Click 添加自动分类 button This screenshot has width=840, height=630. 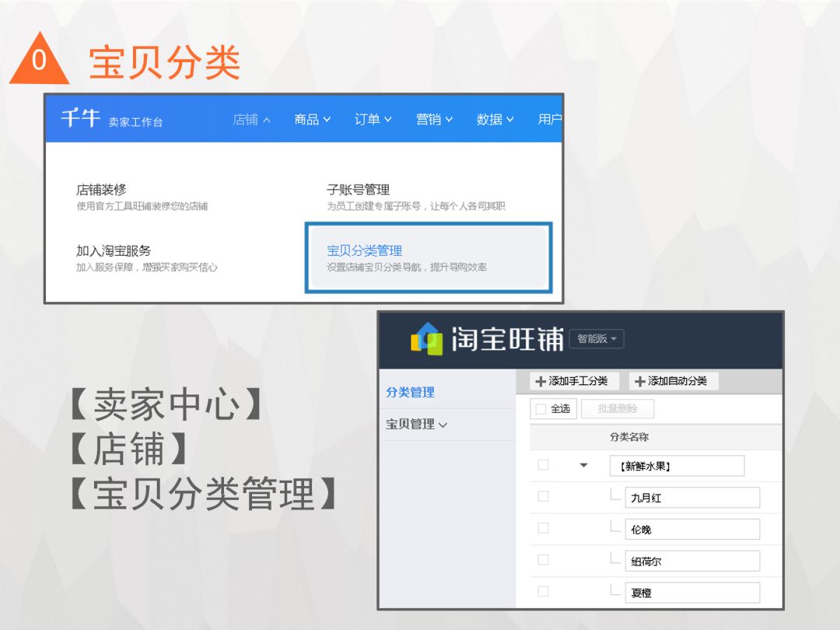(x=674, y=381)
